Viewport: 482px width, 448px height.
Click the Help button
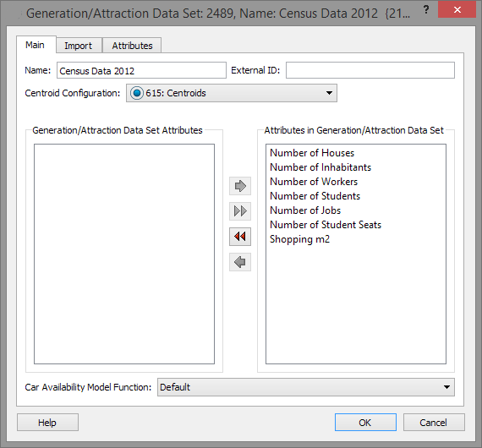(x=47, y=423)
